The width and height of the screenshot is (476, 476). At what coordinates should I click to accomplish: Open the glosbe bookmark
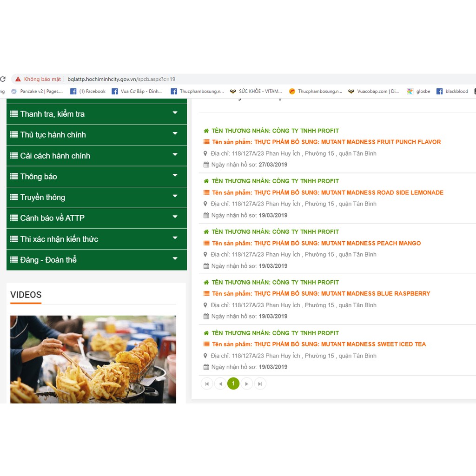[418, 92]
